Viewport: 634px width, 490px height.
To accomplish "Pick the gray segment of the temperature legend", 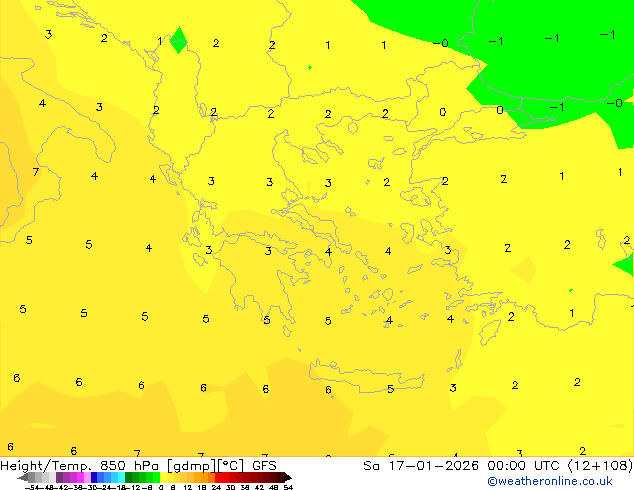I will coord(32,477).
